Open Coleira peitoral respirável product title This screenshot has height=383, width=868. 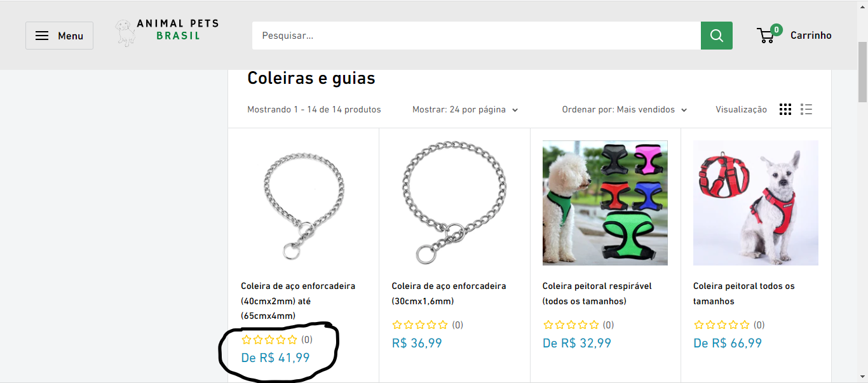coord(597,293)
